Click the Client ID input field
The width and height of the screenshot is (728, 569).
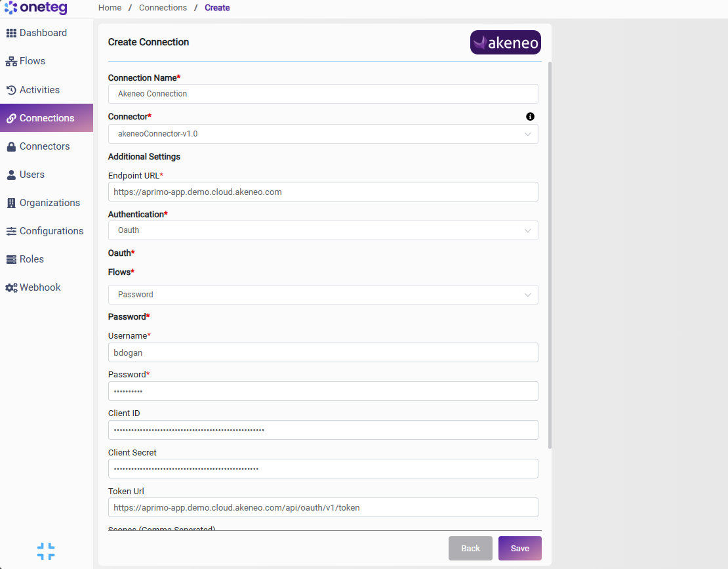pyautogui.click(x=323, y=430)
